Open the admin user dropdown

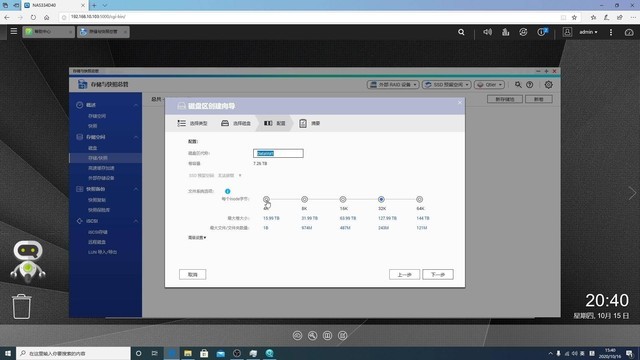click(588, 32)
